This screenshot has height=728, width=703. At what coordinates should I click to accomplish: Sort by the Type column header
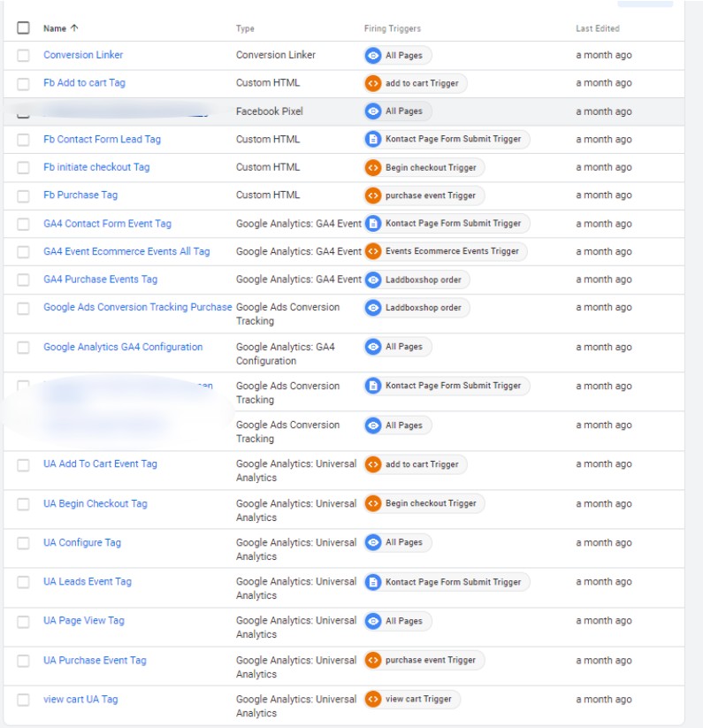point(245,28)
